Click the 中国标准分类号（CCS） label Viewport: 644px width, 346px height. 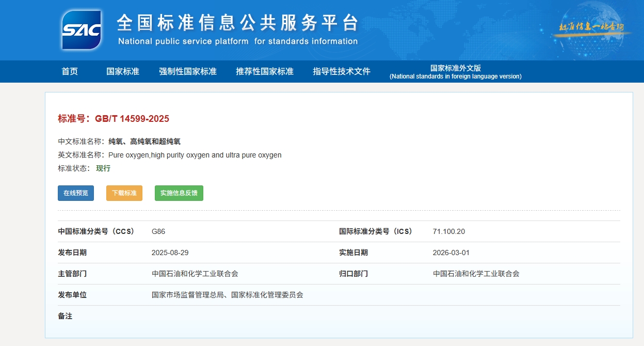click(96, 231)
